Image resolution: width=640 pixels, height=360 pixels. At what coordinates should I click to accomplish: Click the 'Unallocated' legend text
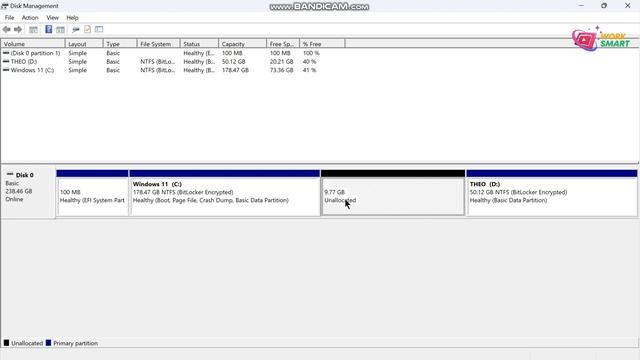27,343
